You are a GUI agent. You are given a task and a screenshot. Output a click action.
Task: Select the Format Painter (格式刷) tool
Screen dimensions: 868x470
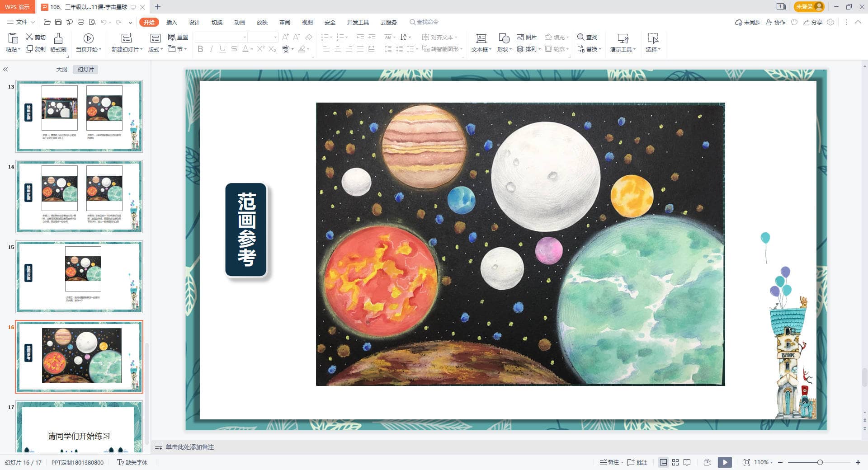(x=58, y=43)
